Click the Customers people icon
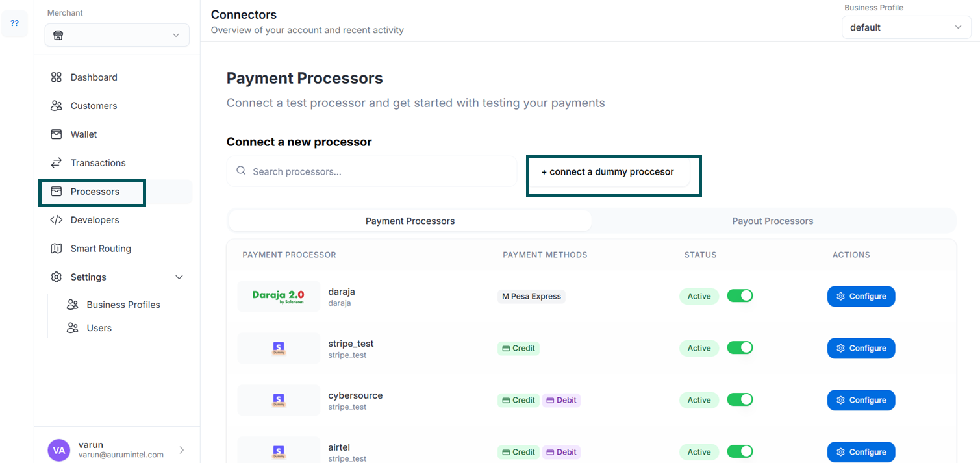The width and height of the screenshot is (980, 463). pos(57,106)
